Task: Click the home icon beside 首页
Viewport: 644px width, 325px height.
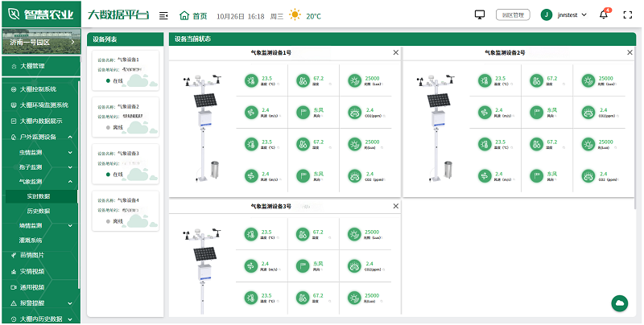Action: point(184,15)
